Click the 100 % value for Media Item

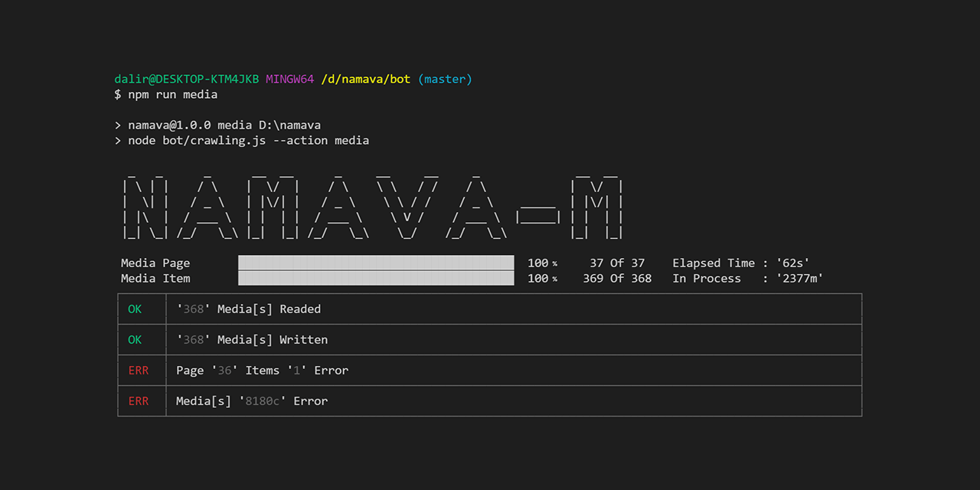542,278
